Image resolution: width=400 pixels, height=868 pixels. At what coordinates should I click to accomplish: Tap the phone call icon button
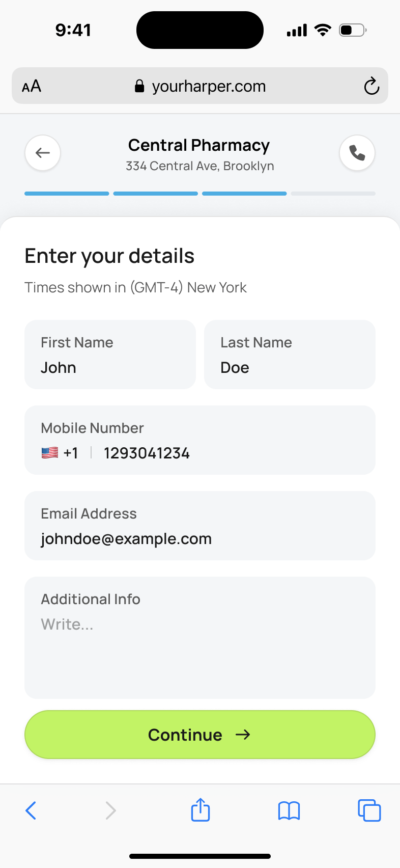tap(357, 153)
